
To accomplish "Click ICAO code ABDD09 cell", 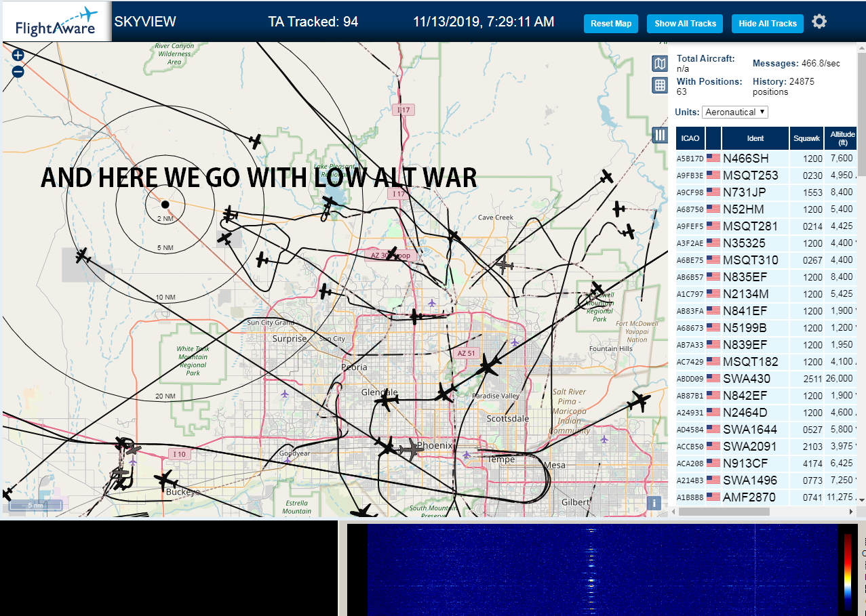I will [x=690, y=379].
